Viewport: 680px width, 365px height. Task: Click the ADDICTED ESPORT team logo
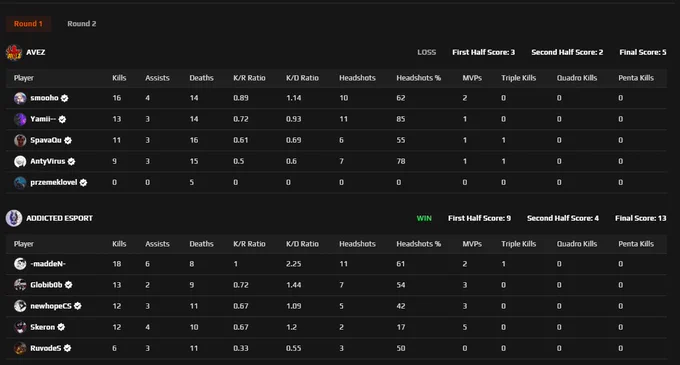(x=14, y=218)
